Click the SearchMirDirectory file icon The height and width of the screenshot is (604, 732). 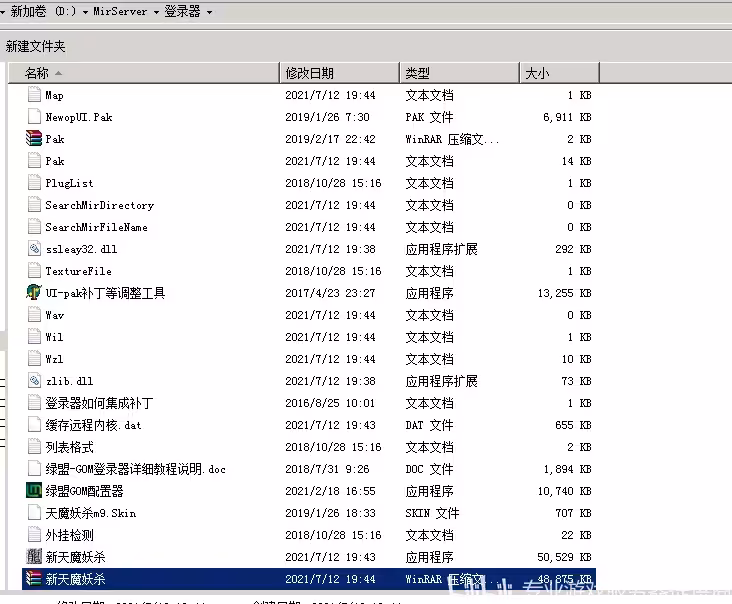click(34, 204)
